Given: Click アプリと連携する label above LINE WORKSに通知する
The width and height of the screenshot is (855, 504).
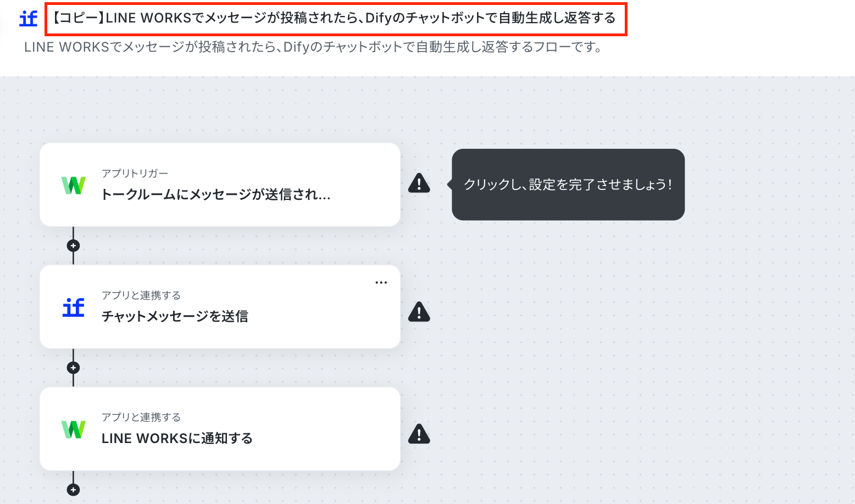Looking at the screenshot, I should pos(141,417).
